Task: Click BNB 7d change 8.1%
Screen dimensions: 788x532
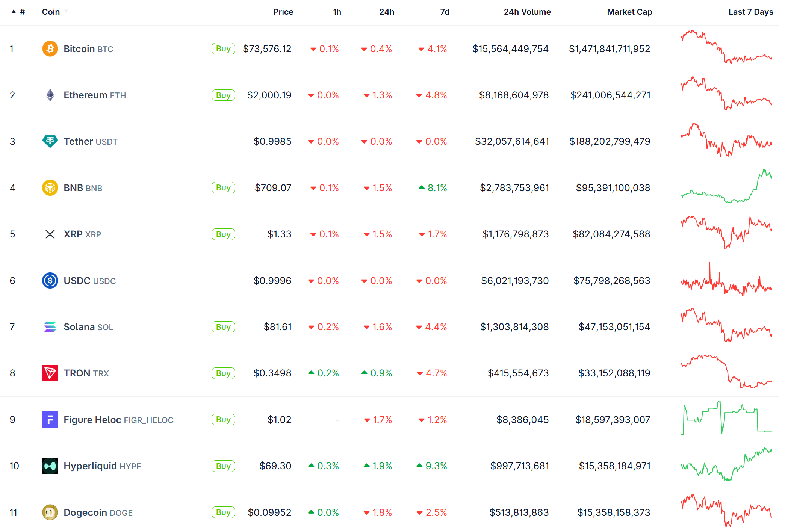Action: click(433, 188)
